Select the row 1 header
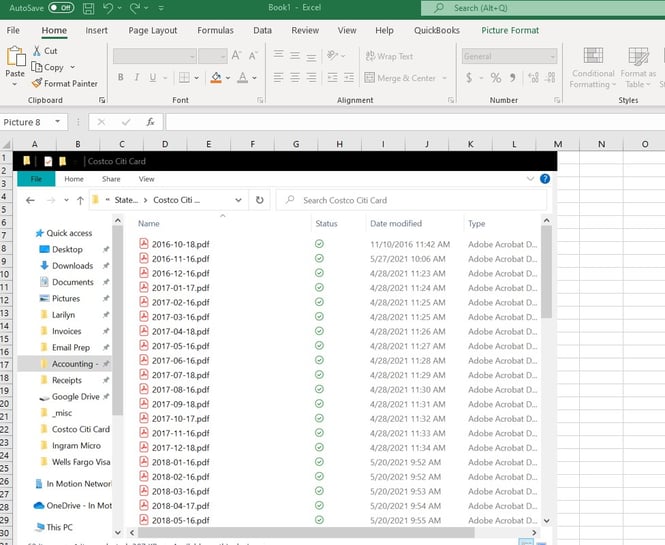The image size is (665, 545). pos(5,158)
